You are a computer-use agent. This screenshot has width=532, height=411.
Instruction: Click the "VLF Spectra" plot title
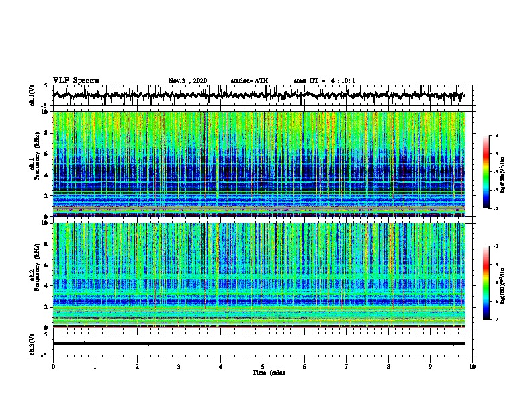pyautogui.click(x=76, y=81)
